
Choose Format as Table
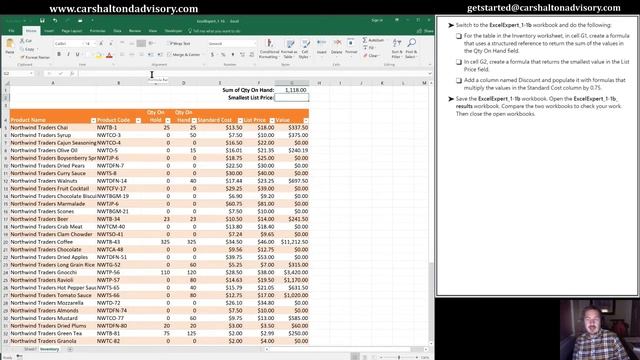click(x=289, y=49)
